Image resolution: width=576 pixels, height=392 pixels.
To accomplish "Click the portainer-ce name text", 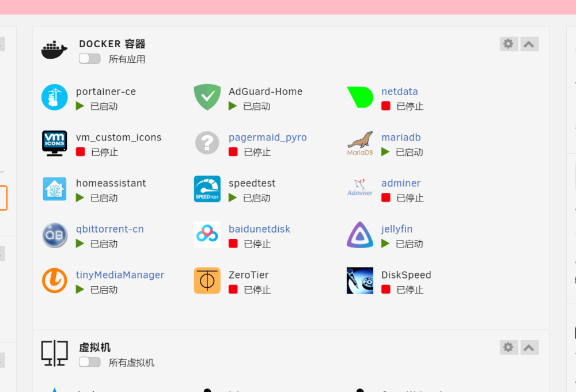I will point(106,92).
